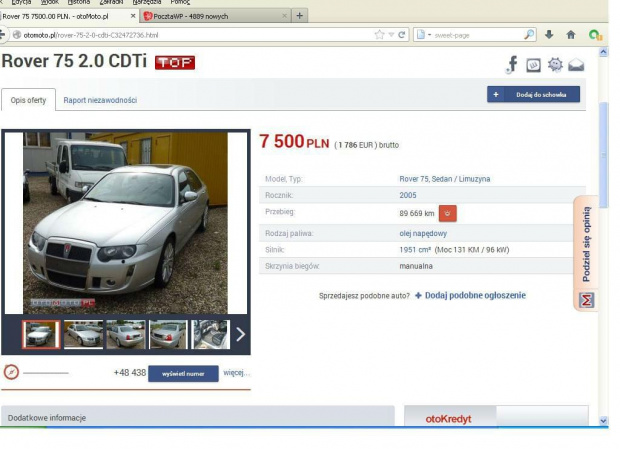620x449 pixels.
Task: Send the offer by email envelope icon
Action: (576, 65)
